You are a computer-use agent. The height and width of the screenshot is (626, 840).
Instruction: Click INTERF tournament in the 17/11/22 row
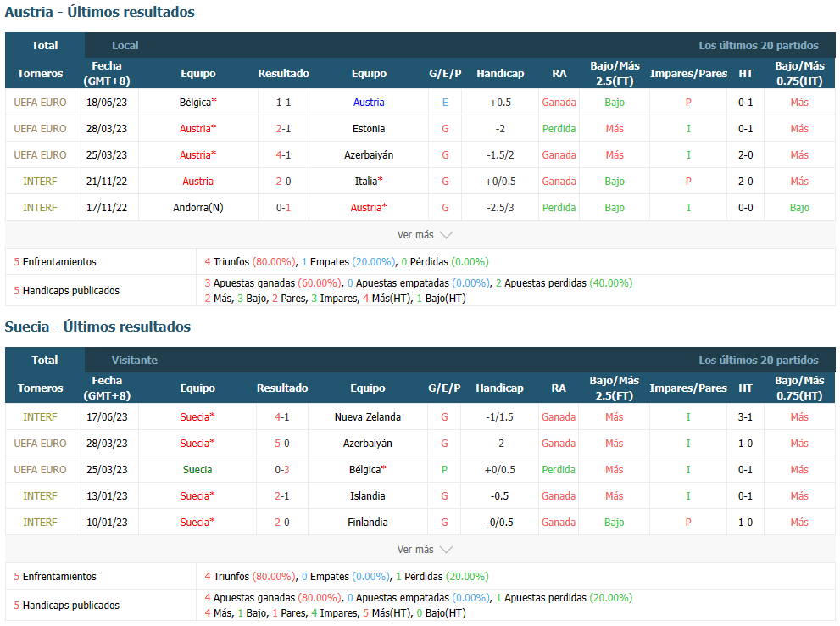40,208
